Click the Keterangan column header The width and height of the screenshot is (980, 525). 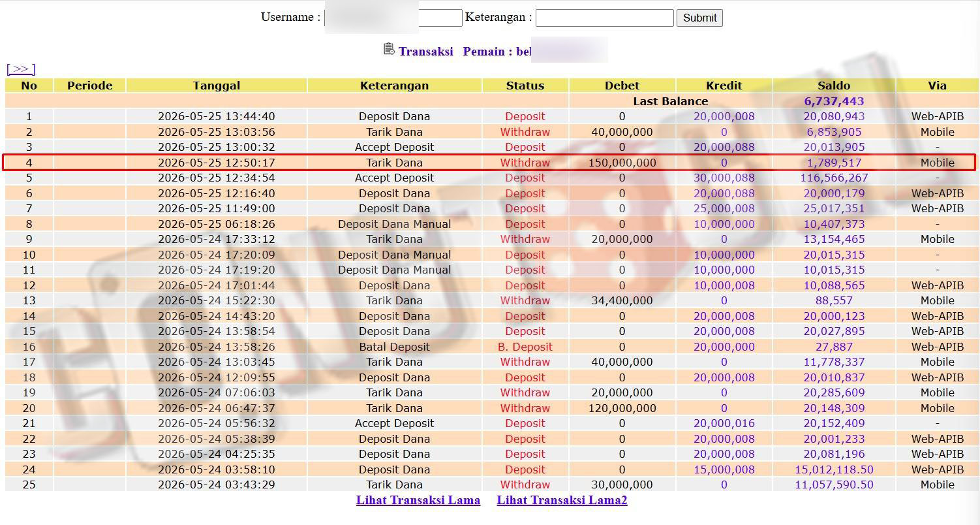point(394,86)
